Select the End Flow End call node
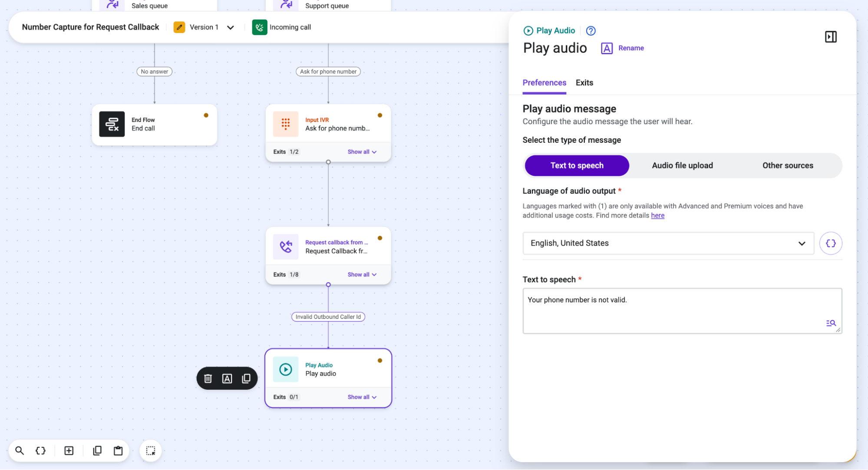 click(154, 125)
